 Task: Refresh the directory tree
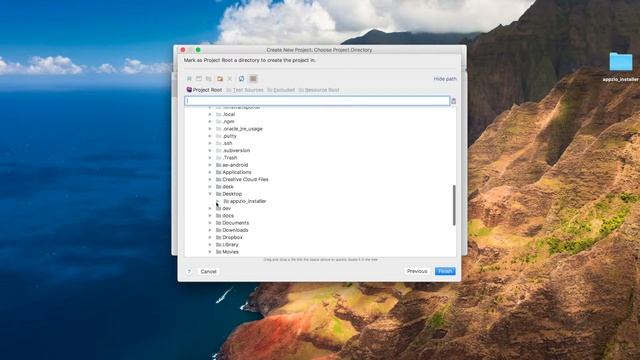(x=242, y=79)
